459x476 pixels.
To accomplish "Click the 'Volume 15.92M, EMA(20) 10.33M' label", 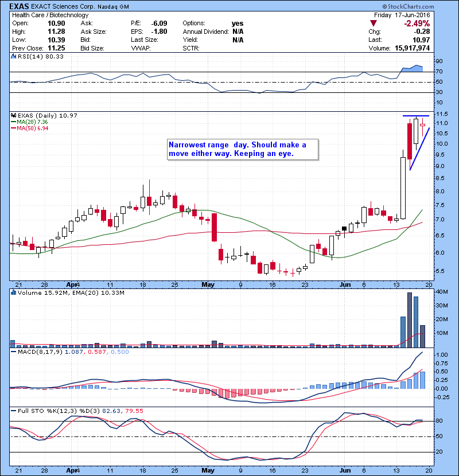I will click(x=71, y=292).
